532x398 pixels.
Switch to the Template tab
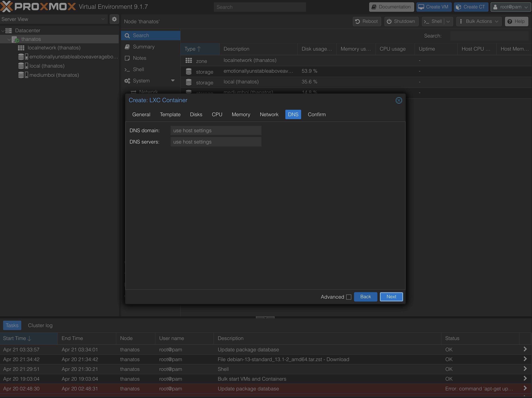pyautogui.click(x=170, y=115)
